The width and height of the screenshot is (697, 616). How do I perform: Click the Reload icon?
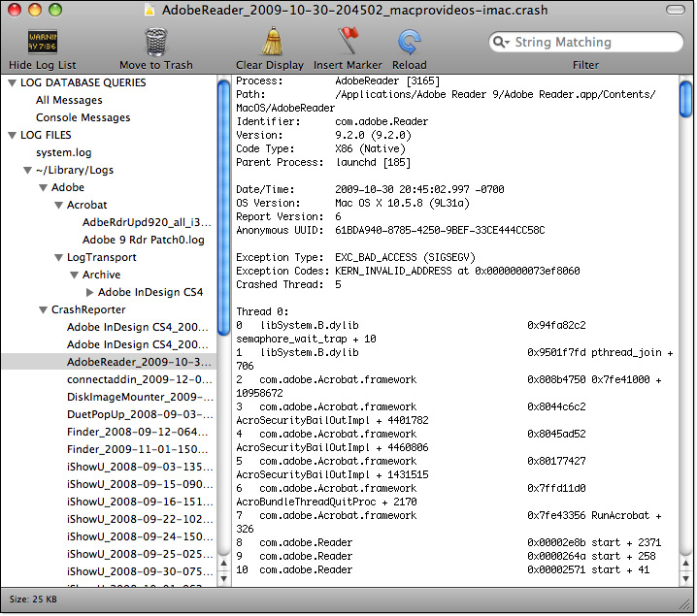click(x=409, y=42)
